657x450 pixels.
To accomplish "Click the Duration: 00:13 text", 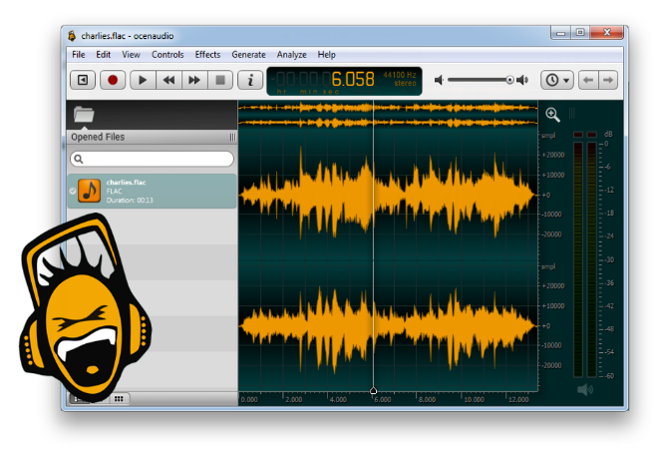I will coord(129,200).
